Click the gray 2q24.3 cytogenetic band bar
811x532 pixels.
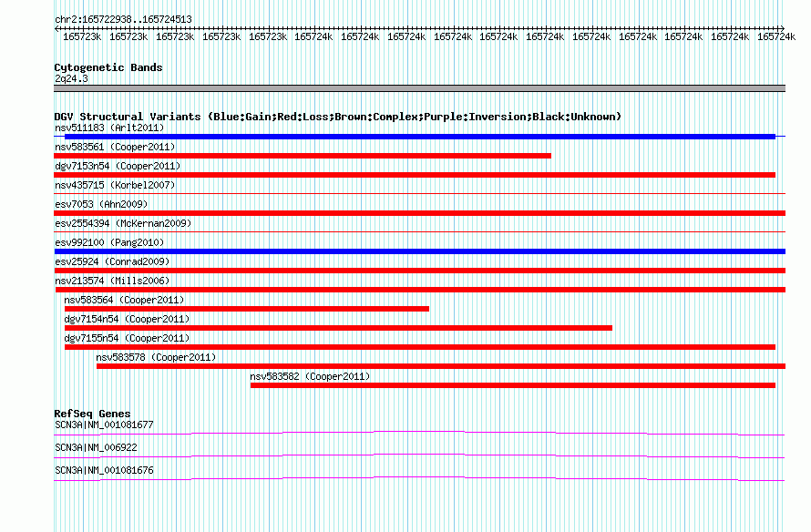(419, 88)
